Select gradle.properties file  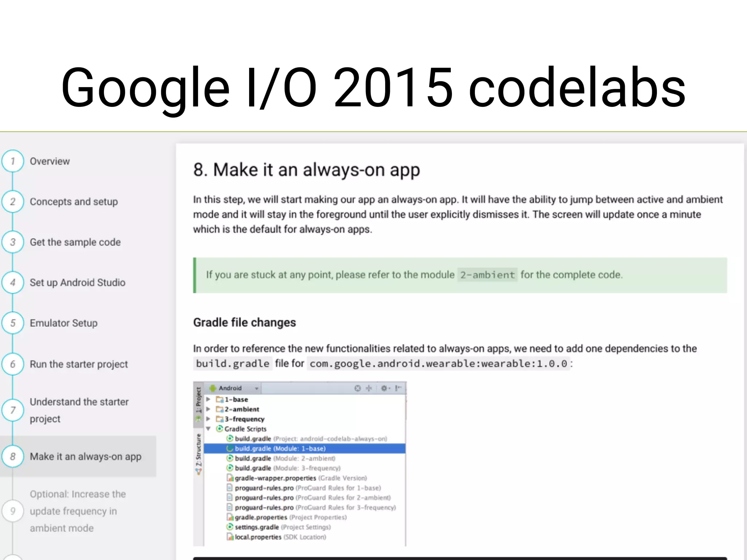click(x=287, y=517)
